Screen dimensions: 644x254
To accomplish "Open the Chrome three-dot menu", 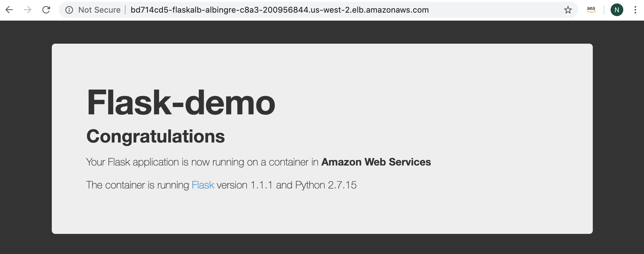I will (635, 10).
